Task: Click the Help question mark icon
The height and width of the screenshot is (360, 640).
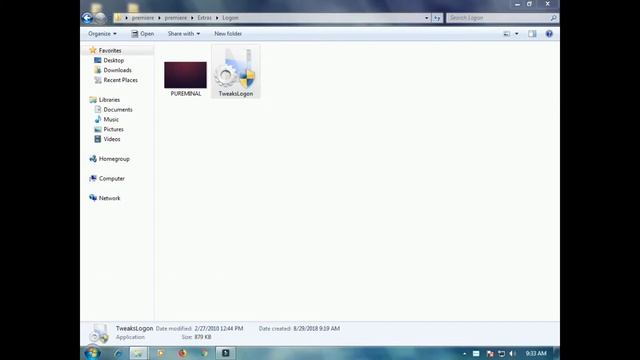Action: (x=549, y=34)
